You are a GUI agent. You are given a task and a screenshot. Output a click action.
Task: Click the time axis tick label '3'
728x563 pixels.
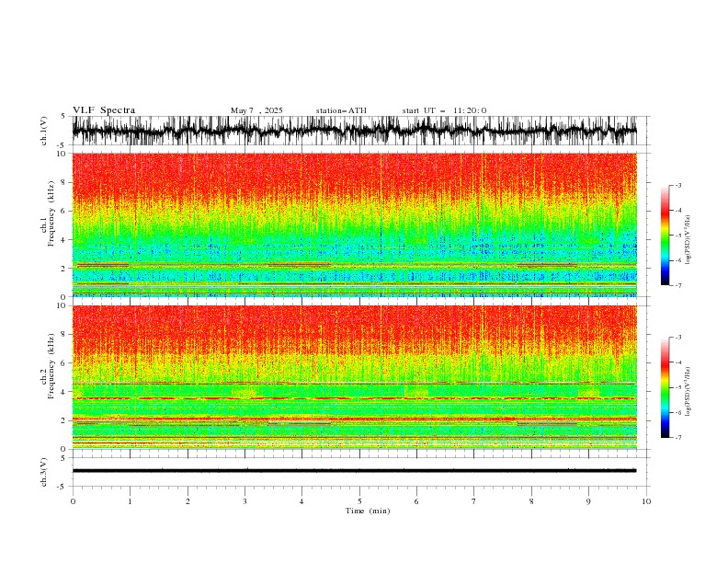coord(245,501)
